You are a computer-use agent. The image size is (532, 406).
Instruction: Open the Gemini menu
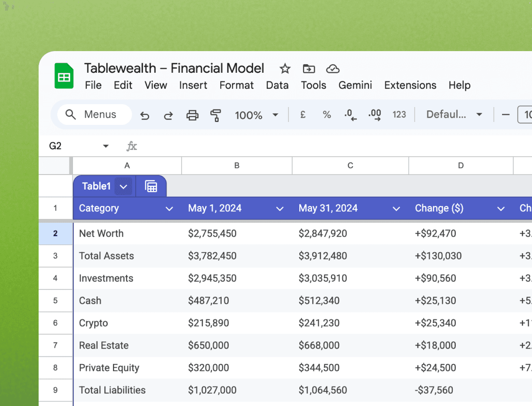(x=355, y=85)
